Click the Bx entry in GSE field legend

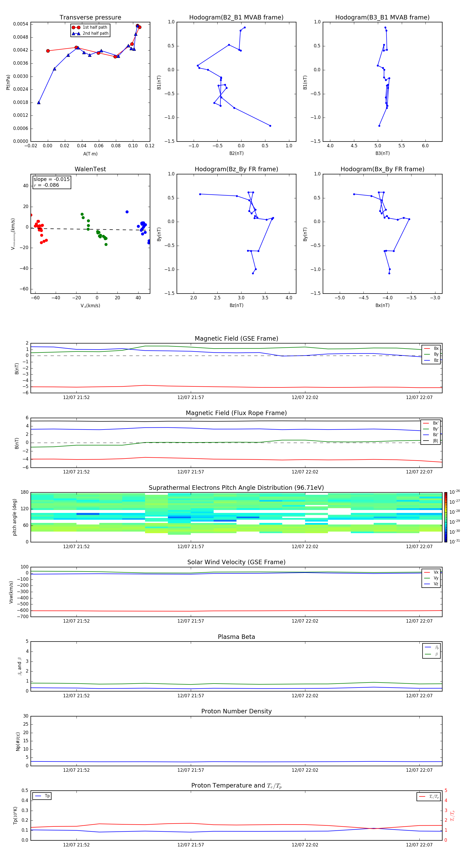pos(431,349)
